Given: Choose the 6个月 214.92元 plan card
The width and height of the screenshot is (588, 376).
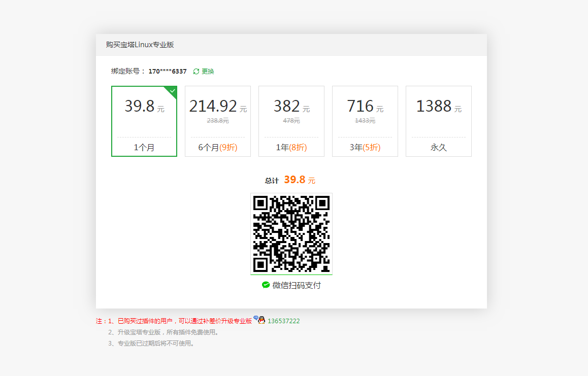Looking at the screenshot, I should click(x=217, y=121).
